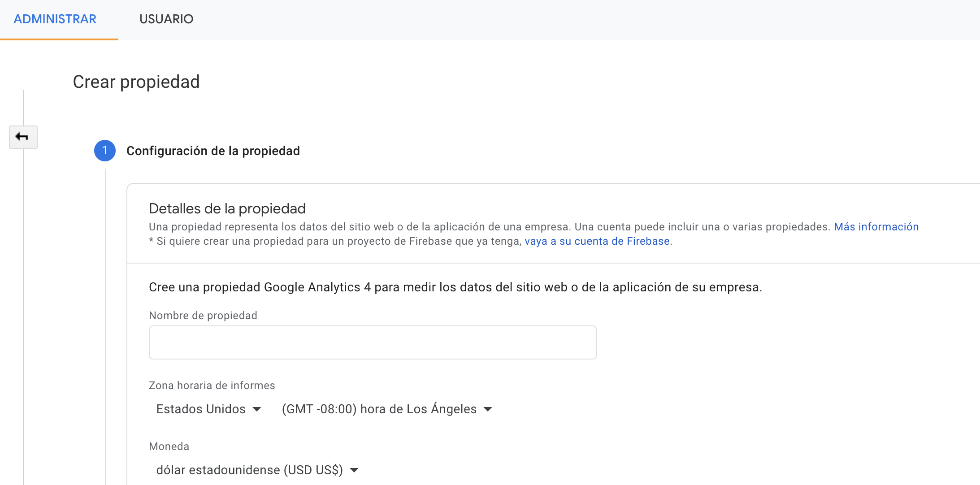The image size is (980, 485).
Task: Click the Nombre de propiedad label
Action: [203, 316]
